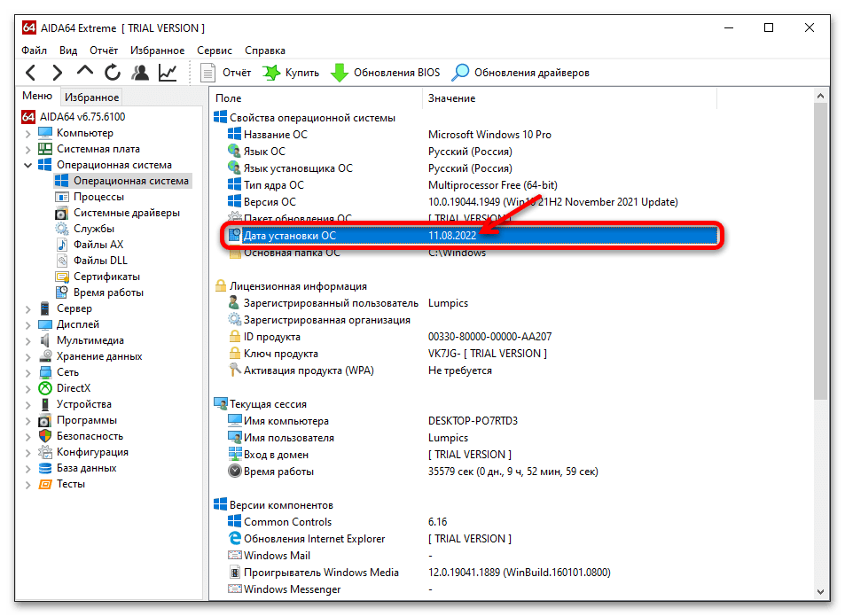This screenshot has width=845, height=616.
Task: Select Процессы in the tree
Action: point(98,197)
